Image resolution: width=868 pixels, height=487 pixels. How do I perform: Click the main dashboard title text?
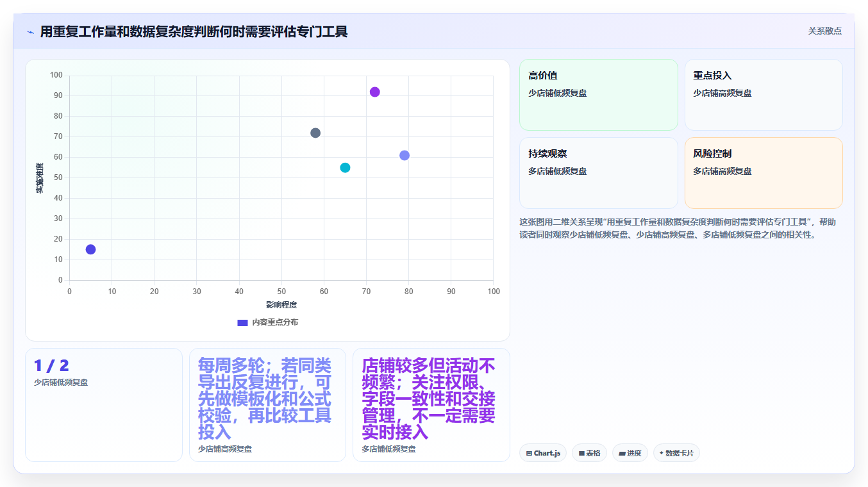[x=194, y=31]
